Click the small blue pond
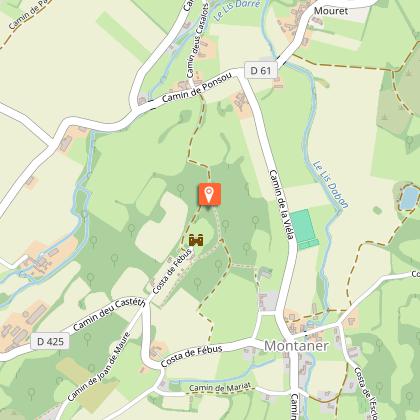The height and width of the screenshot is (420, 420). 409,198
